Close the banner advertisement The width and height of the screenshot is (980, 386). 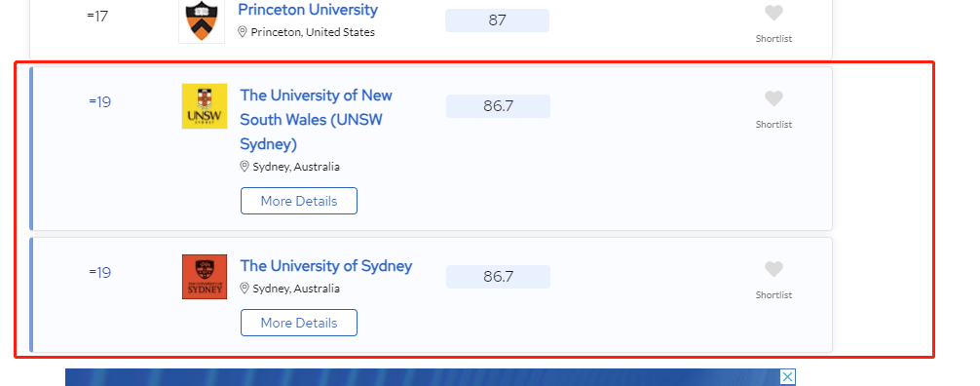(x=788, y=377)
